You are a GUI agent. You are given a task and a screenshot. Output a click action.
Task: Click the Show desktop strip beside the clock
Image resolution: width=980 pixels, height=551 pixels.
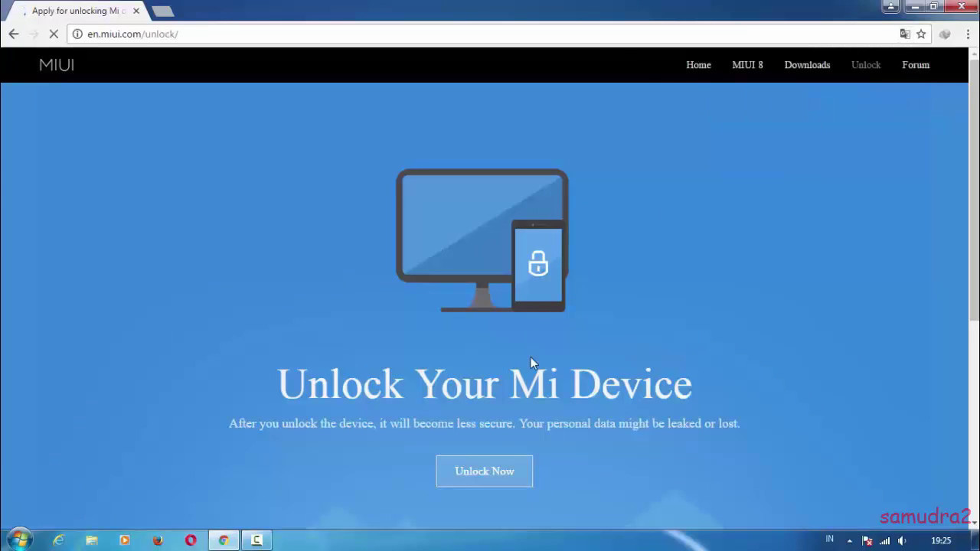pos(975,540)
